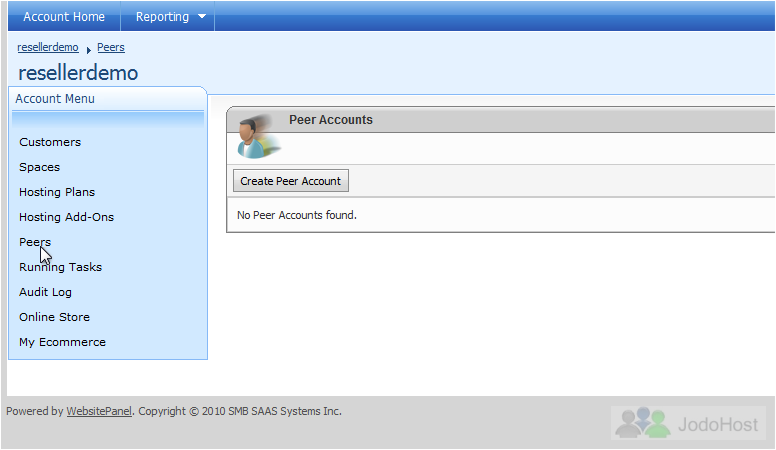Viewport: 776px width, 450px height.
Task: Select Peers in Account Menu
Action: [x=35, y=242]
